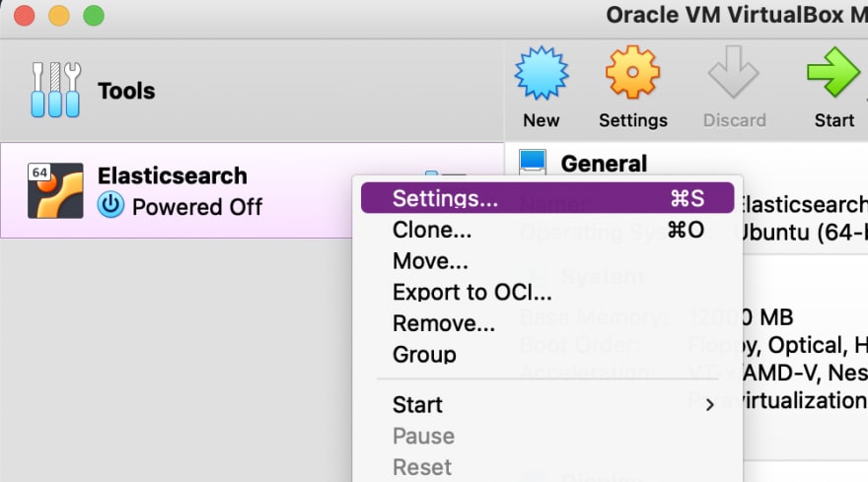Click the New virtual machine icon

click(x=541, y=73)
